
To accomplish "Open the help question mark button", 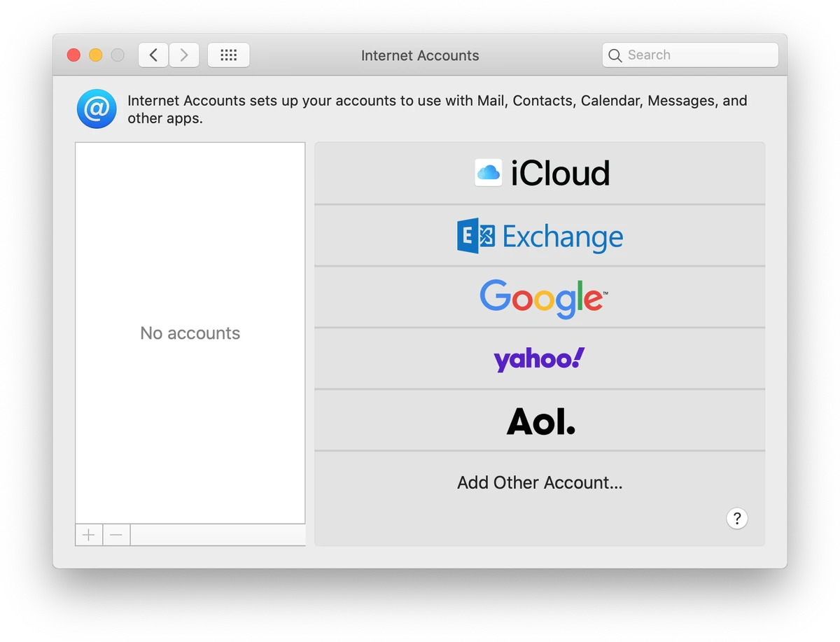I will [737, 519].
